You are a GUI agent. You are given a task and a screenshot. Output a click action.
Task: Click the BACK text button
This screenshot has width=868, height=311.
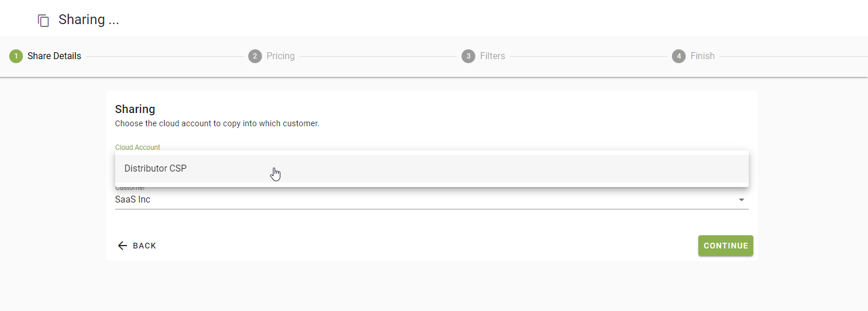[144, 246]
